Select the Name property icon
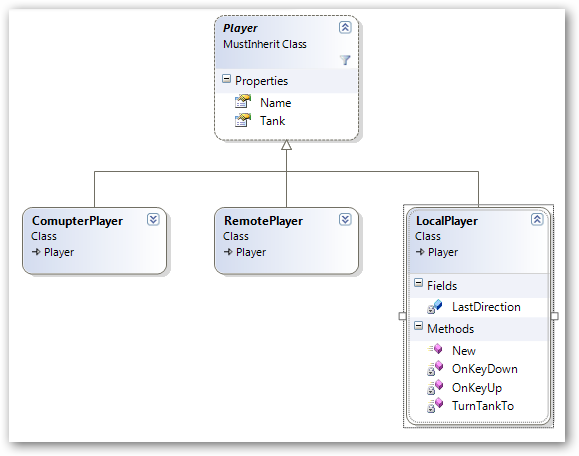 click(x=243, y=102)
